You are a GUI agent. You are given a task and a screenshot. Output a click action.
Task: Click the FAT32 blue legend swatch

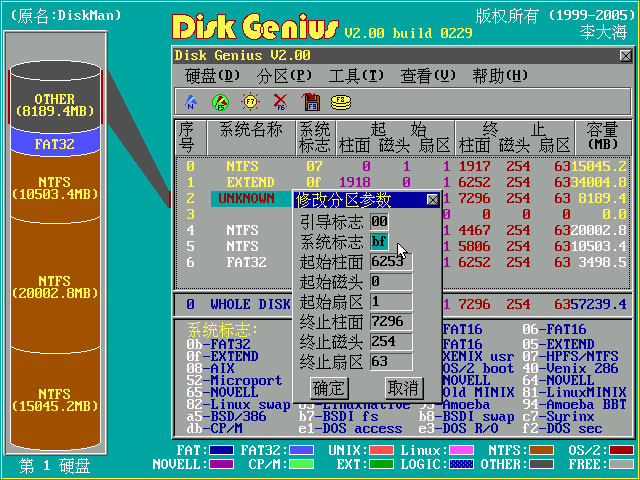point(301,450)
